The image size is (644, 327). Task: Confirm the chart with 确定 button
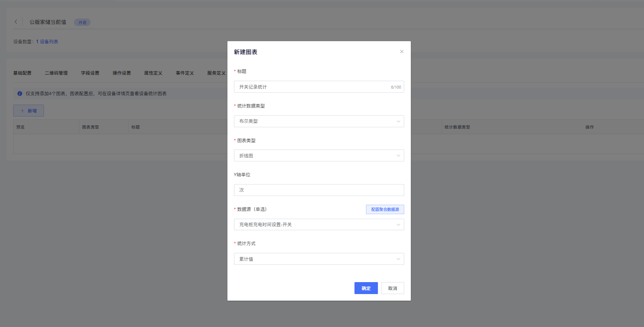(366, 288)
